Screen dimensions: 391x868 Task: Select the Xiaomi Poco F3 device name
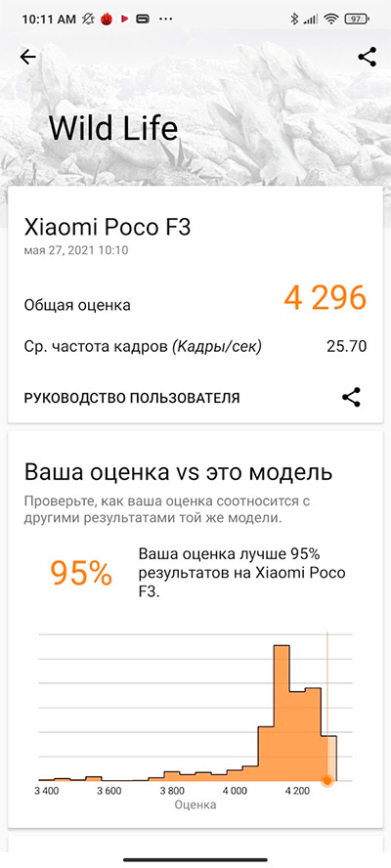pos(108,228)
